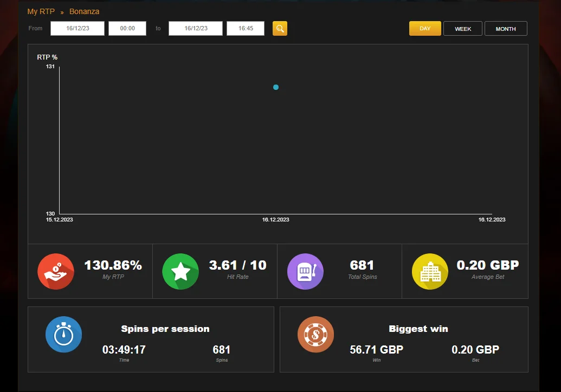
Task: Click the blue stopwatch Spins per session icon
Action: pyautogui.click(x=63, y=334)
